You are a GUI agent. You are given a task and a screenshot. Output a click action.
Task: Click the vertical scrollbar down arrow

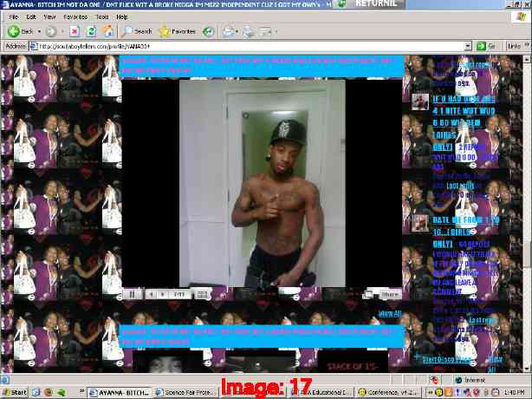point(527,369)
